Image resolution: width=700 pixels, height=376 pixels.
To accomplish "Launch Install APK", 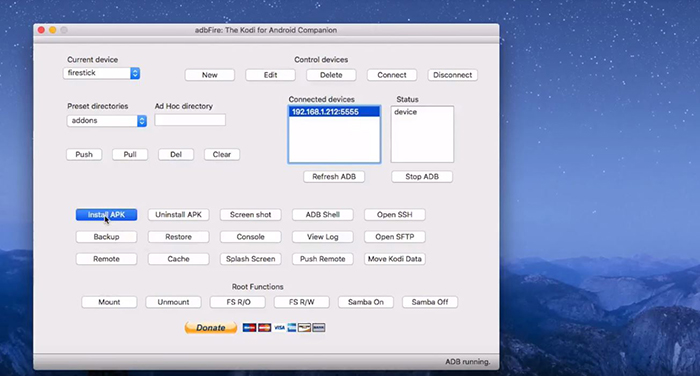I will 106,215.
